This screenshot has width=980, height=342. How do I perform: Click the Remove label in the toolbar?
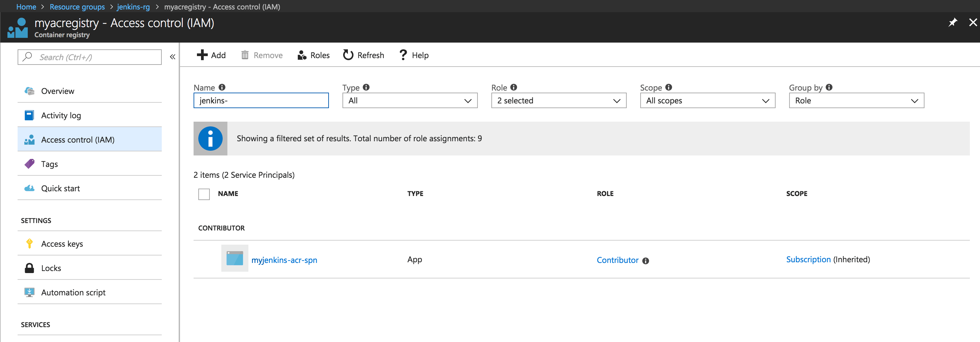coord(268,55)
